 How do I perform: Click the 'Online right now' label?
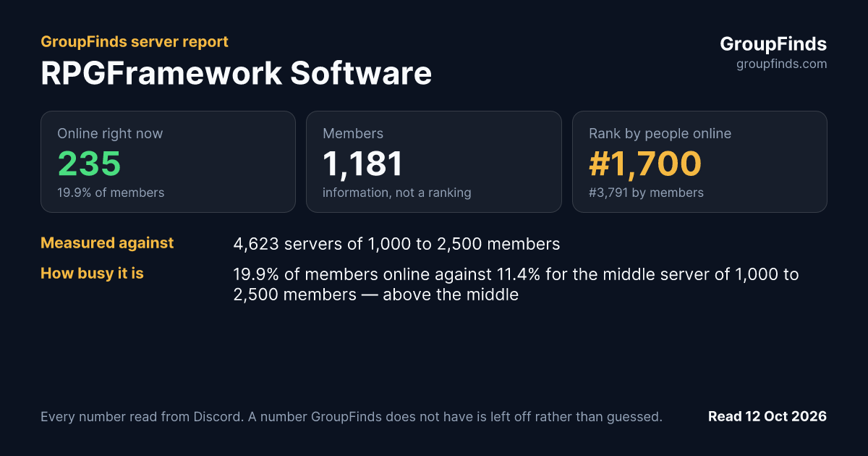point(110,134)
